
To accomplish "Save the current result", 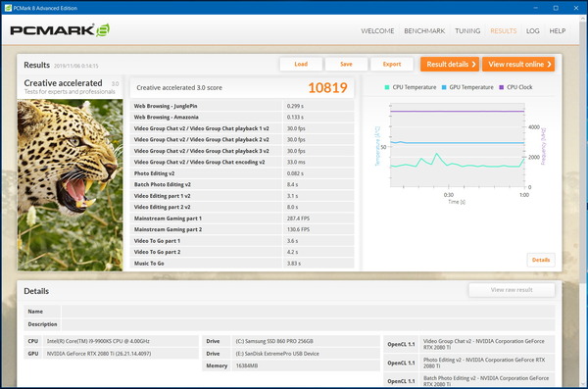I will (x=346, y=64).
